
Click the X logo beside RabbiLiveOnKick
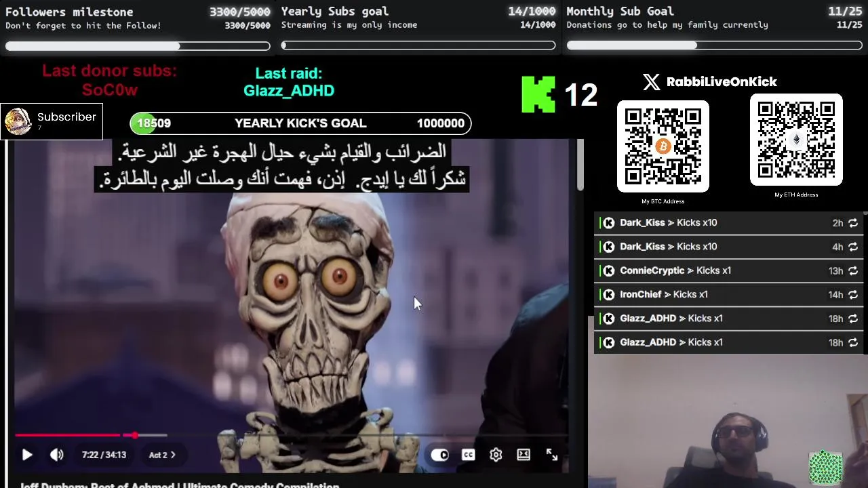(651, 82)
